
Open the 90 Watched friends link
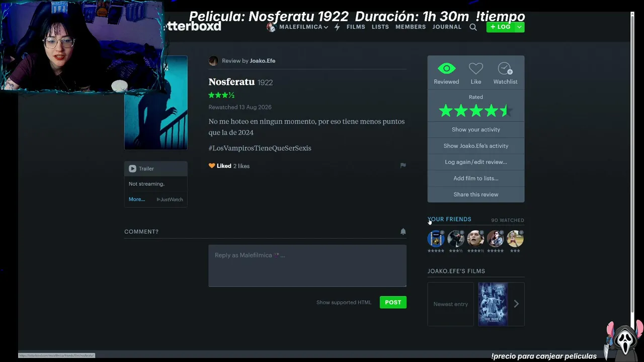508,220
